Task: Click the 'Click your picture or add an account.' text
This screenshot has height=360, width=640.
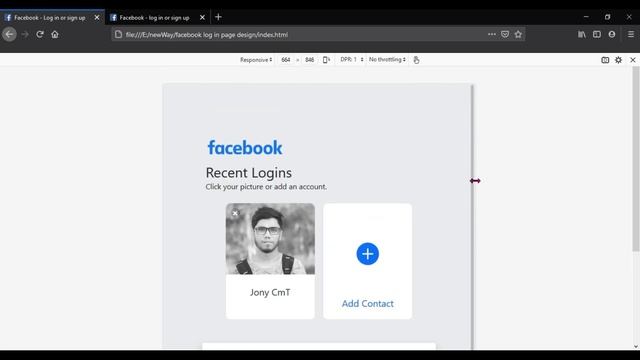Action: tap(266, 187)
